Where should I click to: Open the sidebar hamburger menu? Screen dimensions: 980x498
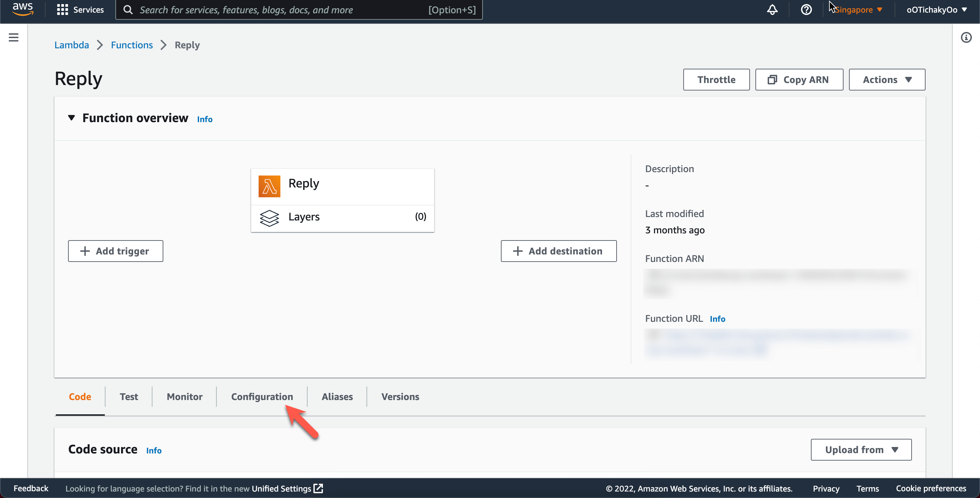(13, 37)
